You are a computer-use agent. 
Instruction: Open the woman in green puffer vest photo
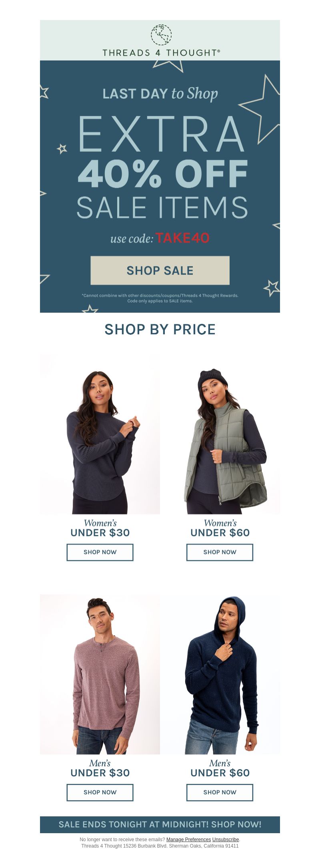pyautogui.click(x=220, y=434)
